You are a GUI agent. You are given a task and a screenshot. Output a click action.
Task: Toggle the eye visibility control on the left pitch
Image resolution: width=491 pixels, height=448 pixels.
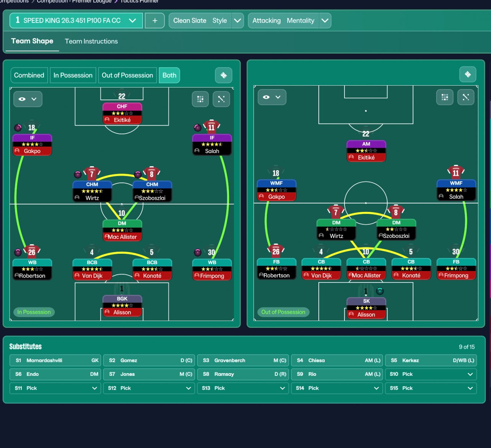click(28, 99)
